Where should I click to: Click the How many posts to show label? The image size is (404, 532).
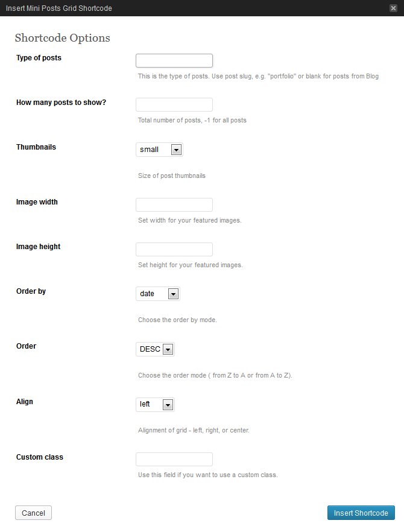[x=61, y=102]
